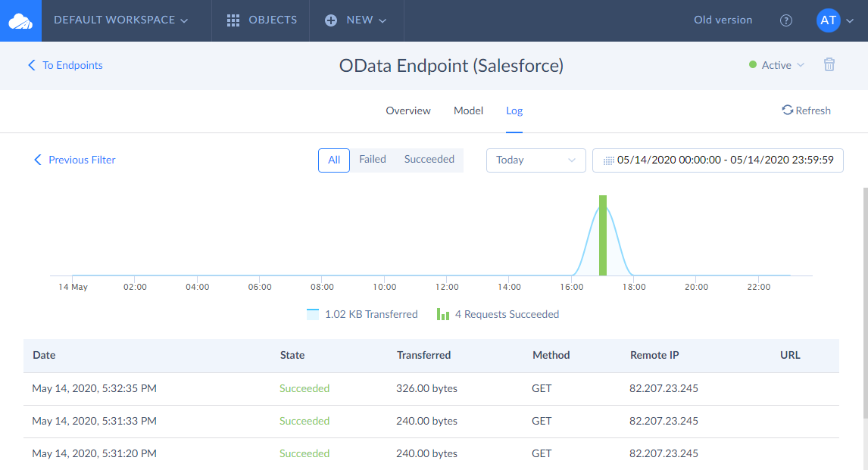This screenshot has height=470, width=868.
Task: Switch to Old version
Action: click(x=723, y=20)
